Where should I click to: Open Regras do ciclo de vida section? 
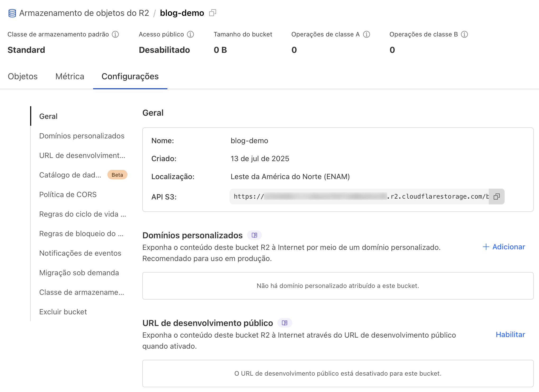point(83,214)
